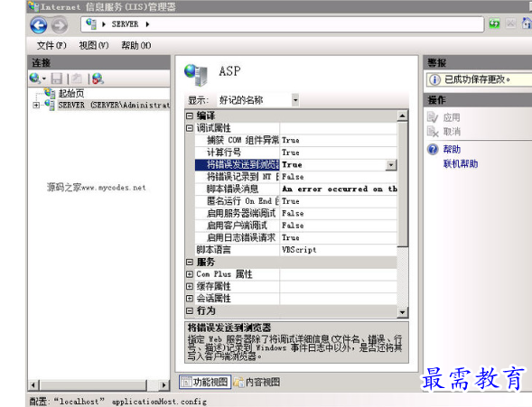This screenshot has width=532, height=407.
Task: Select the 脚本错误消息 property row
Action: pyautogui.click(x=295, y=190)
